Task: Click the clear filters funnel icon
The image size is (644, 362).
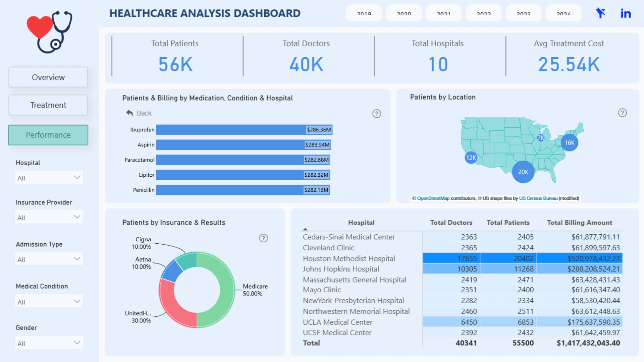Action: [x=600, y=13]
